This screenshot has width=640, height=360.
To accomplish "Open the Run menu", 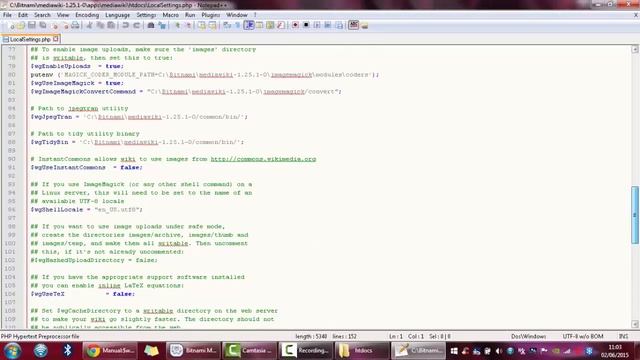I will (x=190, y=15).
